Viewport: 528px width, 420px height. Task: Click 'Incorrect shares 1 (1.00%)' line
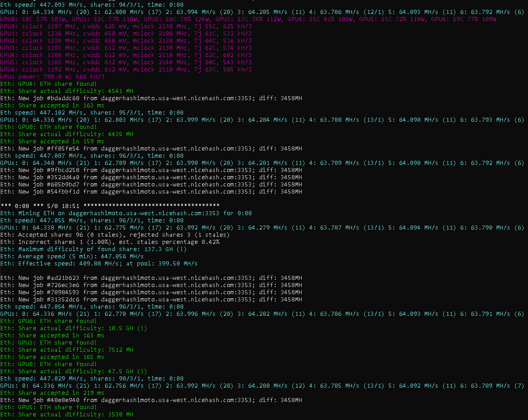coord(110,242)
